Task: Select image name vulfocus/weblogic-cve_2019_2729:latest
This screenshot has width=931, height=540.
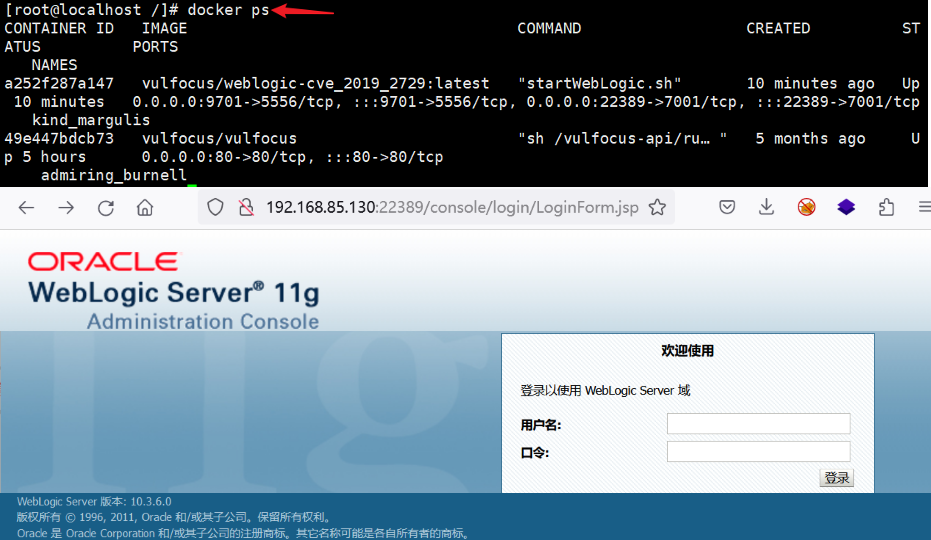Action: 315,84
